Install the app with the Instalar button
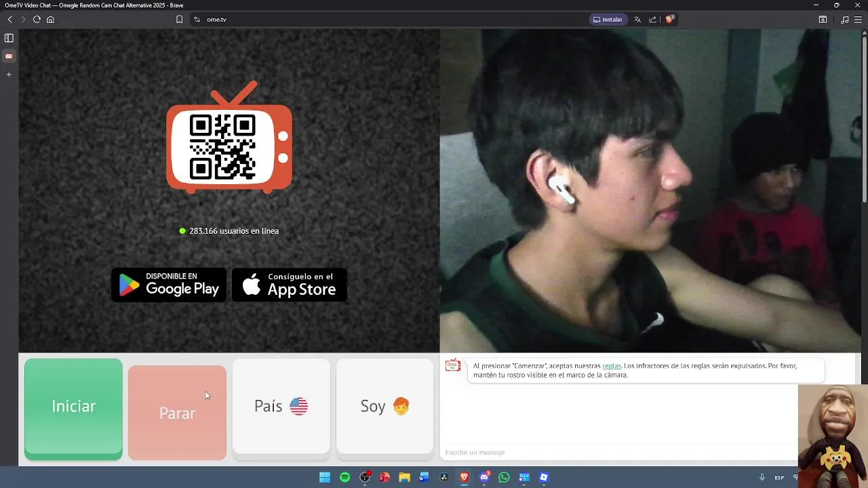Viewport: 868px width, 488px height. point(608,20)
